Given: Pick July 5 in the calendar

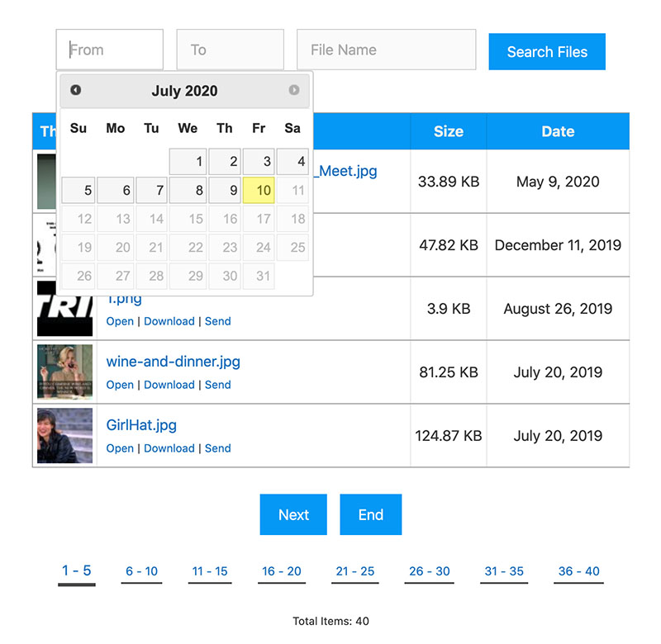Looking at the screenshot, I should [x=78, y=191].
